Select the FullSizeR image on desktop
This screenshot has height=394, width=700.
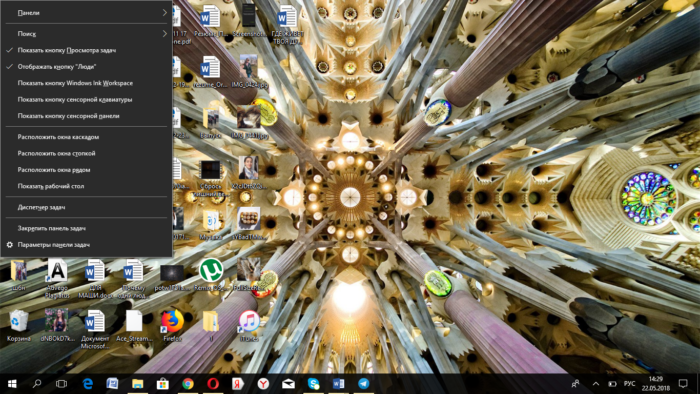pyautogui.click(x=249, y=275)
